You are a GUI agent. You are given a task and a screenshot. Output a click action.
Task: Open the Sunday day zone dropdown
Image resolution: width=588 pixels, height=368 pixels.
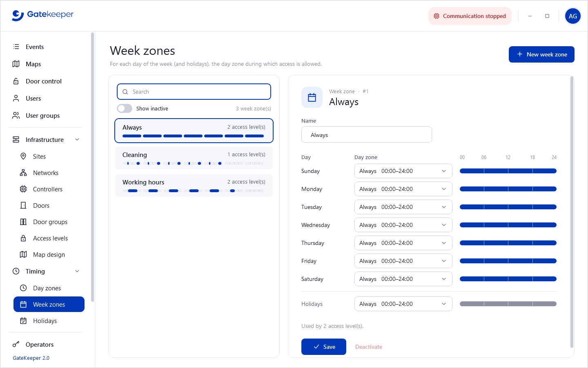coord(403,171)
